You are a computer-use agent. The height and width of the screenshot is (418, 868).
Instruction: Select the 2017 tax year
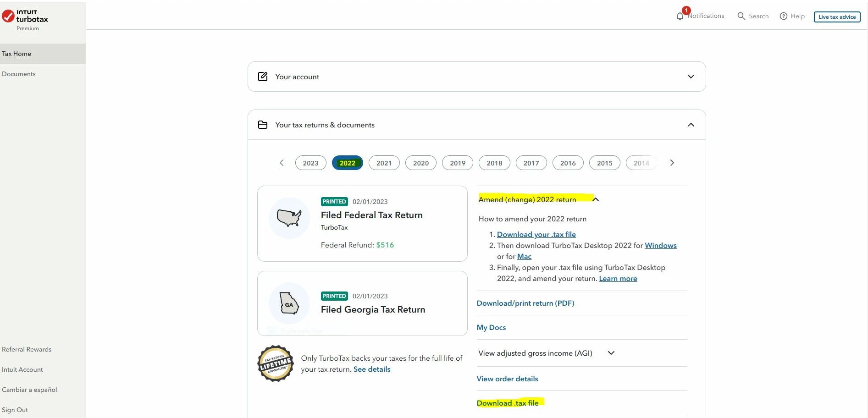pyautogui.click(x=531, y=163)
